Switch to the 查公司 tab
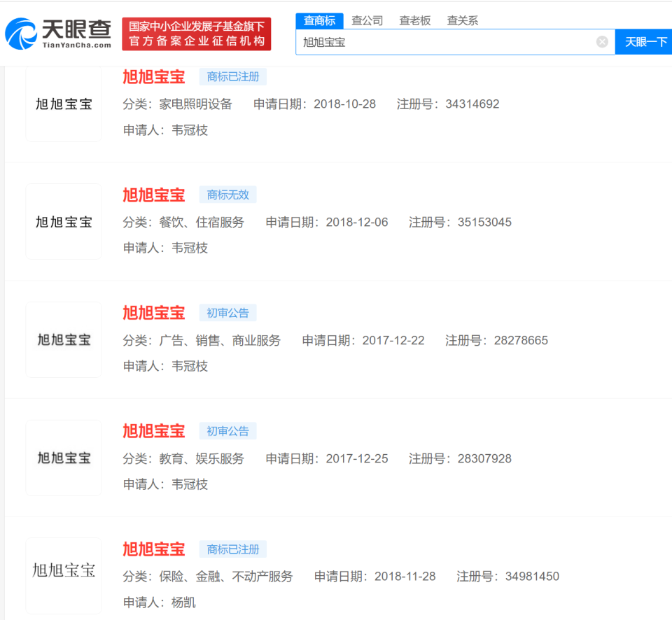The width and height of the screenshot is (672, 620). [x=367, y=20]
